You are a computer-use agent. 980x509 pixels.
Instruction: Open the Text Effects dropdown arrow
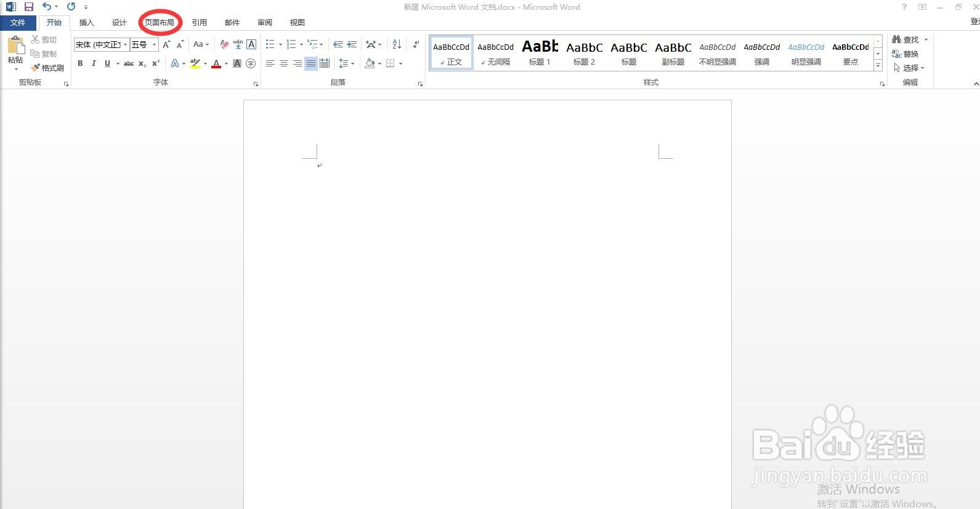tap(184, 63)
